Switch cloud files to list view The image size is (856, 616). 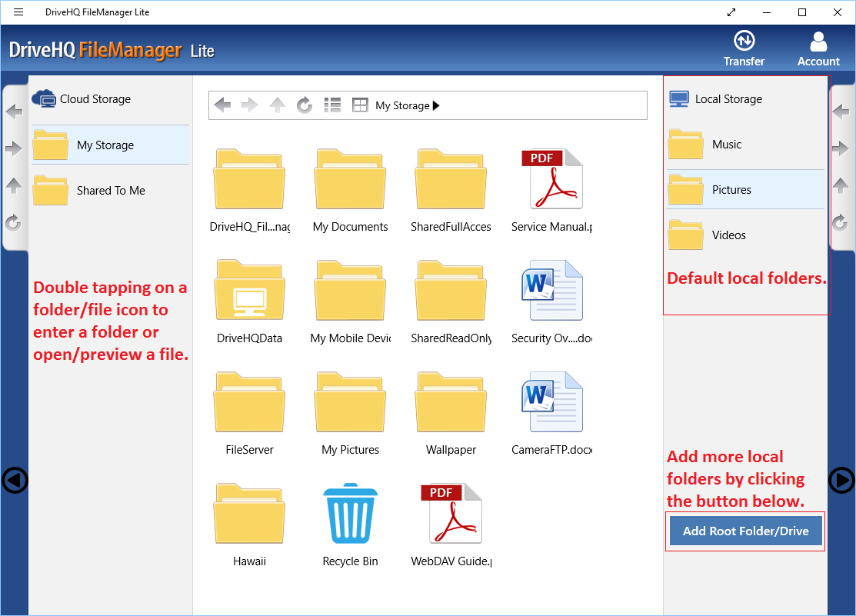tap(332, 105)
